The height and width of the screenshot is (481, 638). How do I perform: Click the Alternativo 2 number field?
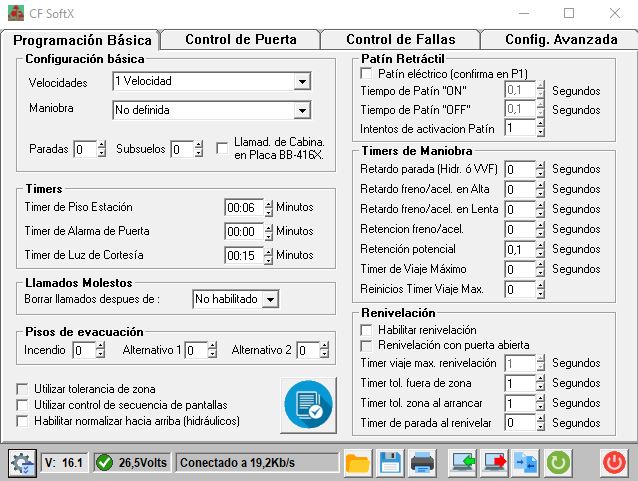coord(308,350)
